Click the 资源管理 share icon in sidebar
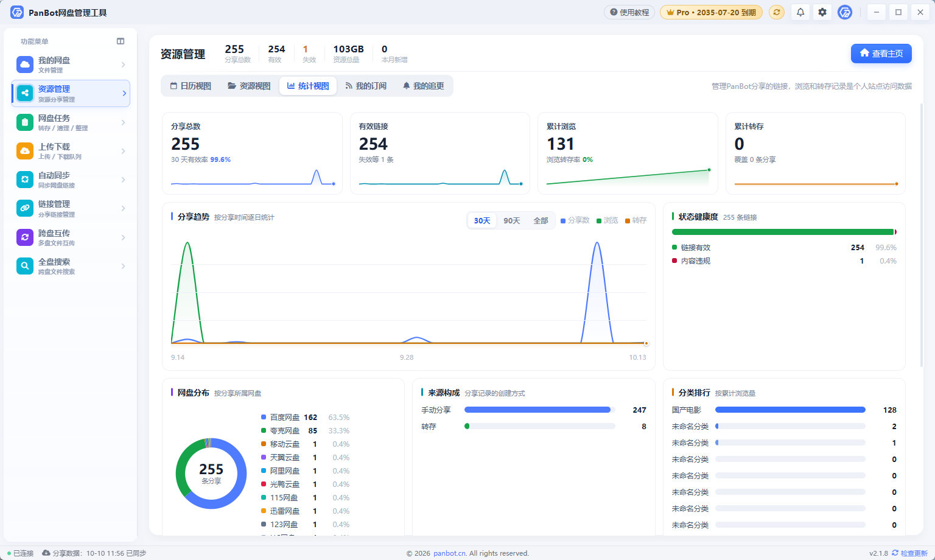Viewport: 935px width, 560px height. pos(25,93)
